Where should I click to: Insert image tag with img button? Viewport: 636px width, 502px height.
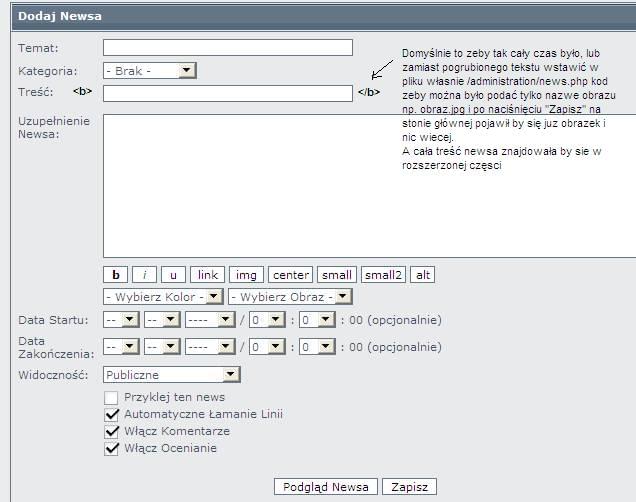pyautogui.click(x=246, y=275)
